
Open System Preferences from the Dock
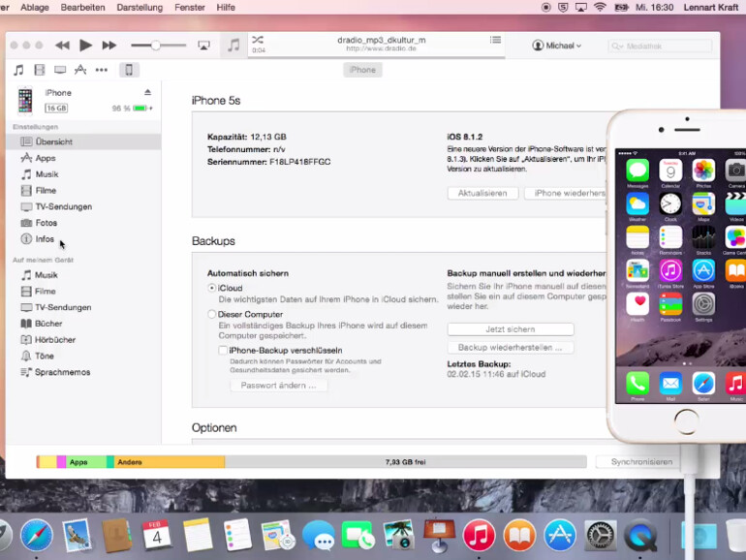(601, 536)
